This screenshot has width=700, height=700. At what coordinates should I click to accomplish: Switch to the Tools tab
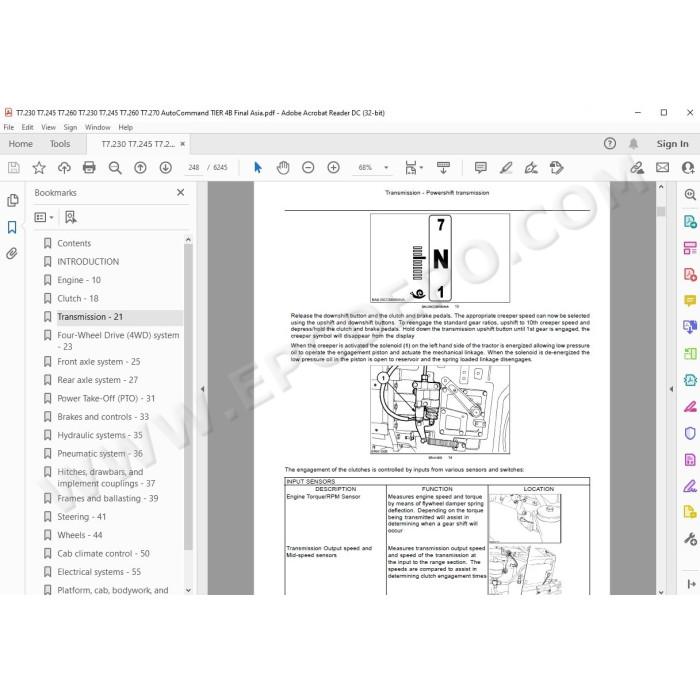click(60, 144)
